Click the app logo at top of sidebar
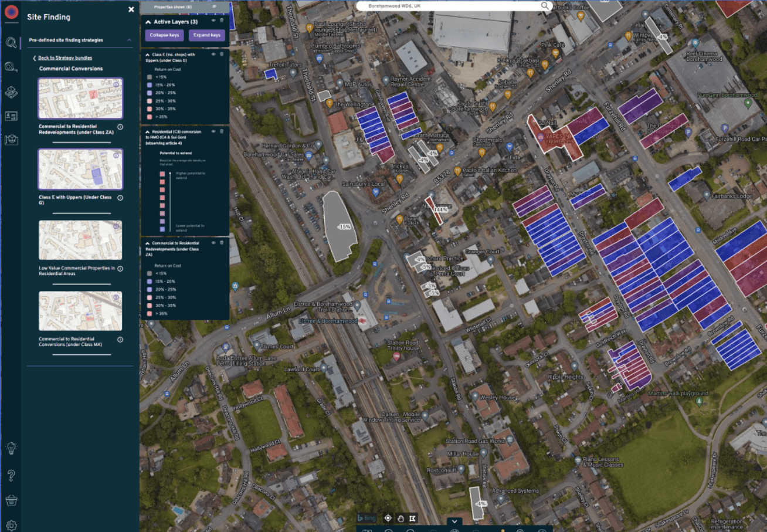The width and height of the screenshot is (767, 532). pos(11,12)
